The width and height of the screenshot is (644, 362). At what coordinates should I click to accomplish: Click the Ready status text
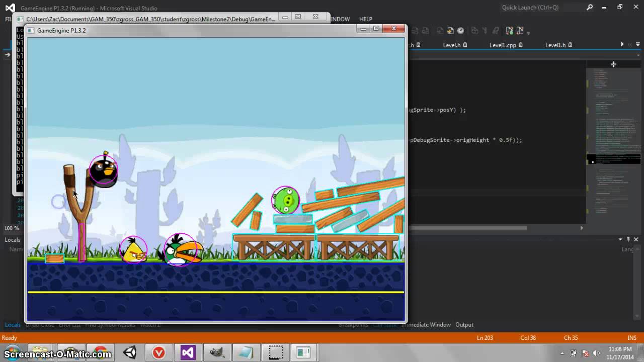pyautogui.click(x=10, y=338)
